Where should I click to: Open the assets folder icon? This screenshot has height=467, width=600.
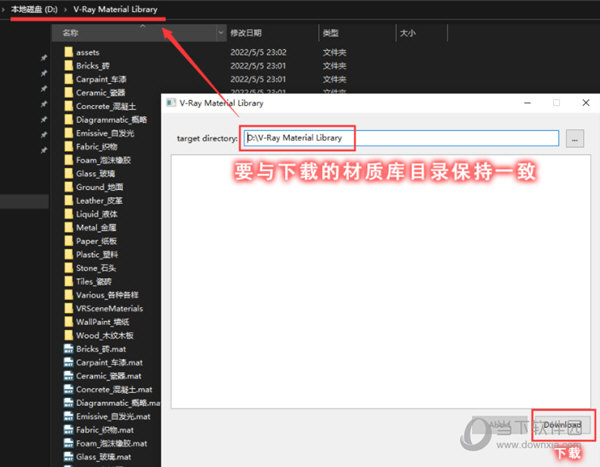tap(68, 52)
